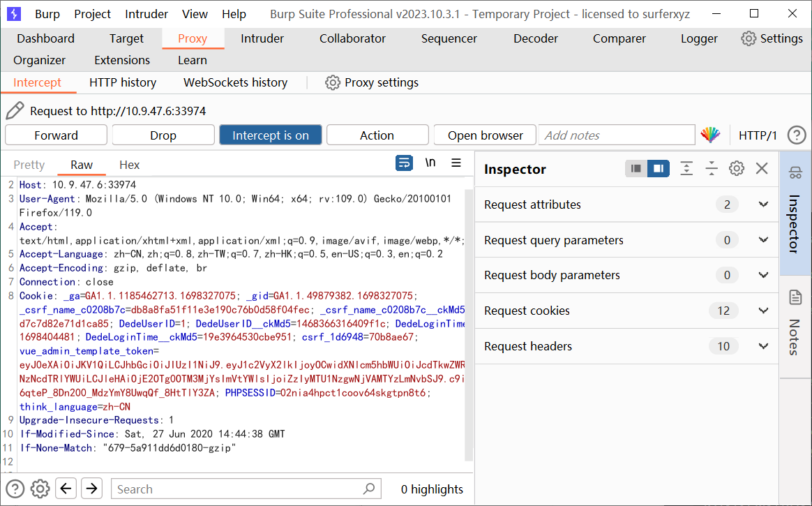The width and height of the screenshot is (812, 506).
Task: Open the View menu
Action: (195, 14)
